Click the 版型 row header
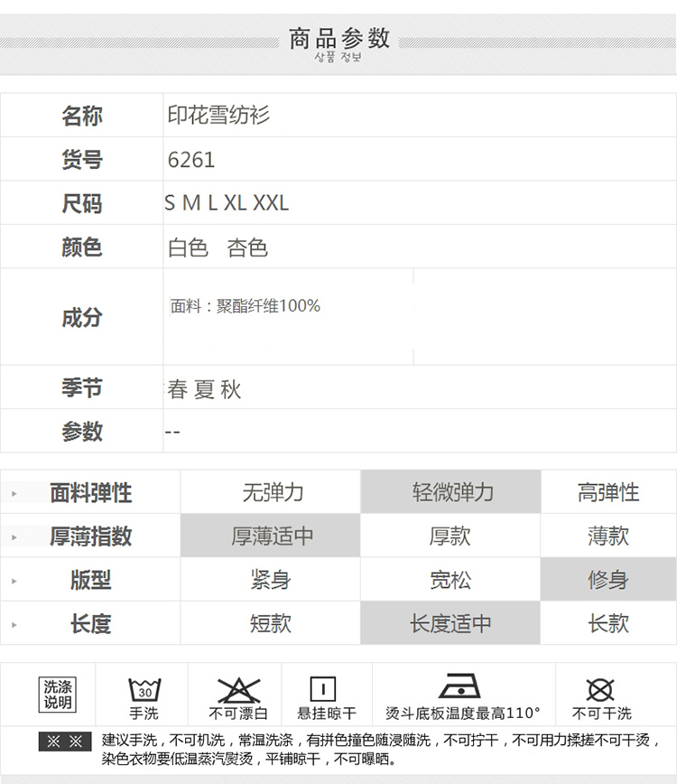Viewport: 677px width, 784px height. point(90,580)
